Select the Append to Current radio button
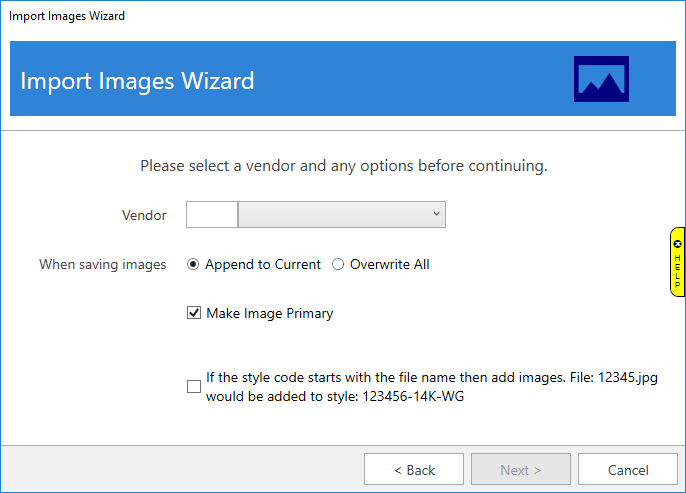This screenshot has height=493, width=686. click(x=193, y=265)
